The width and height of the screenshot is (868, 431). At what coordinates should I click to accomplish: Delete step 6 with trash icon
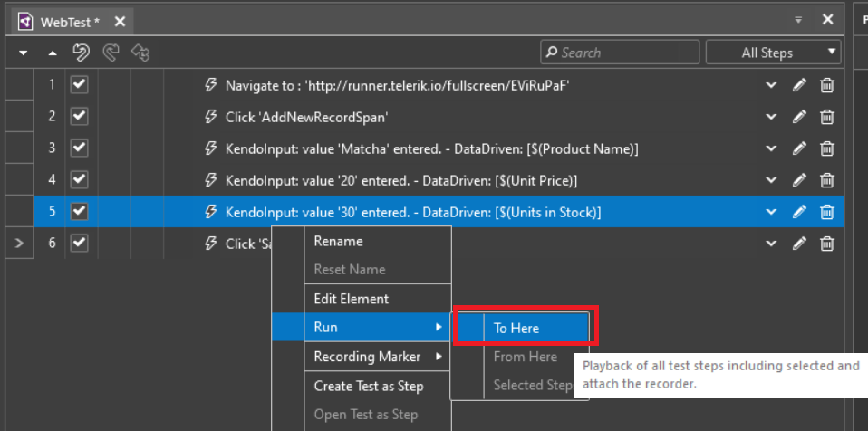point(826,244)
